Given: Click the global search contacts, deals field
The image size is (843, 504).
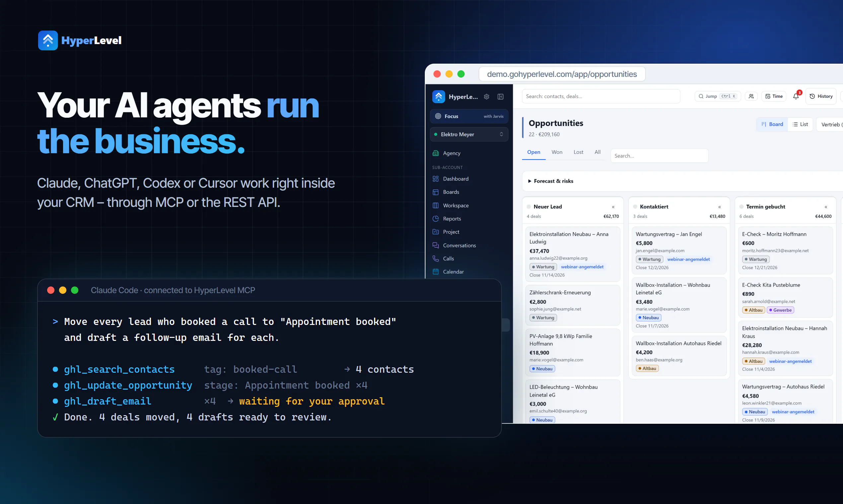Looking at the screenshot, I should point(601,96).
